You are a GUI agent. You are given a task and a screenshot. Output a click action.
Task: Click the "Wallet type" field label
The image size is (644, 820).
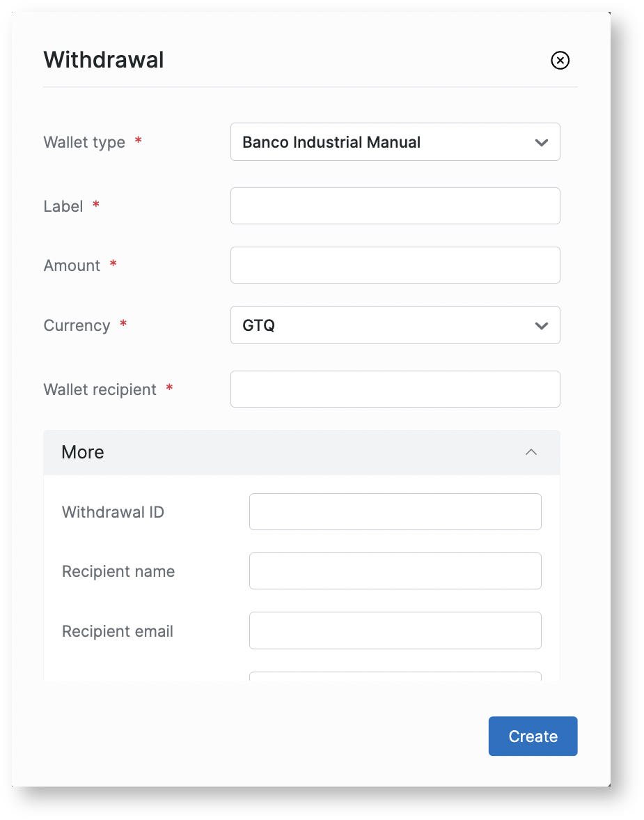point(84,142)
